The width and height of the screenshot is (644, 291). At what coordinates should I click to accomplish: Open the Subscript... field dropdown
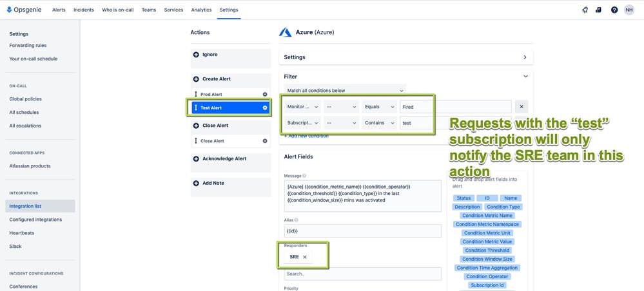302,123
